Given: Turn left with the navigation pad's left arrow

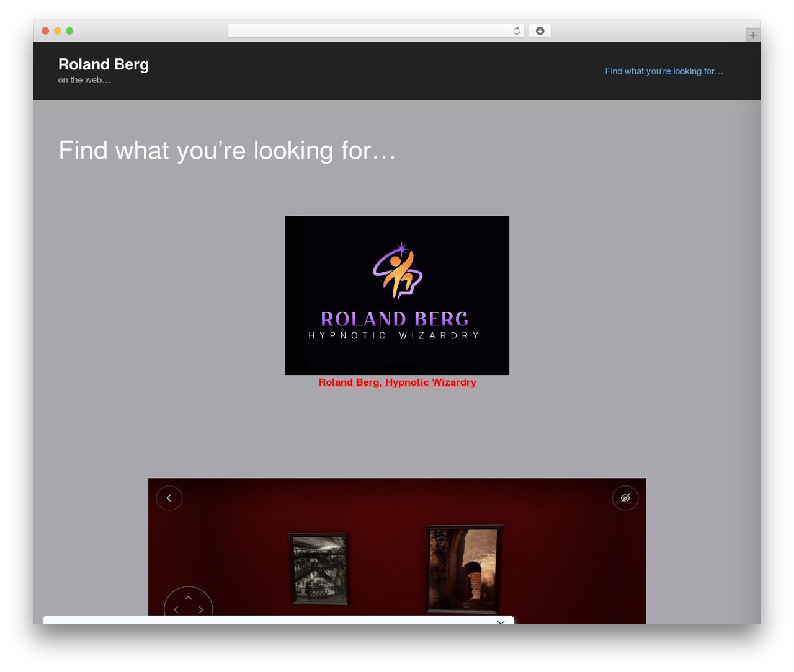Looking at the screenshot, I should (176, 610).
